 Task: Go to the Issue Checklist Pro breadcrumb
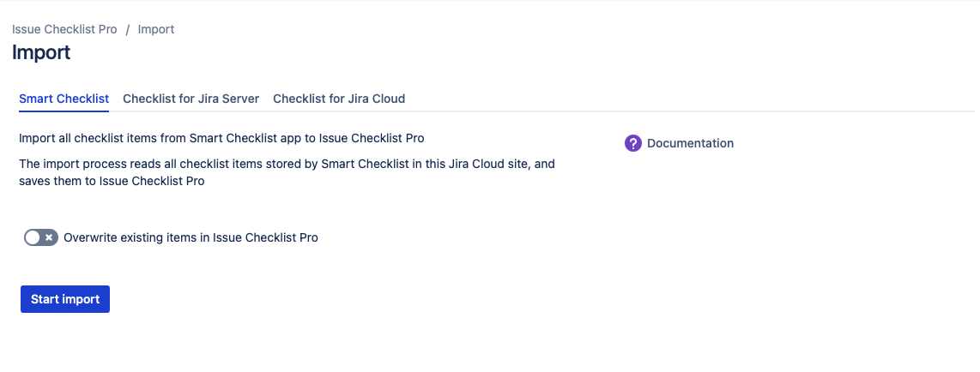coord(64,29)
